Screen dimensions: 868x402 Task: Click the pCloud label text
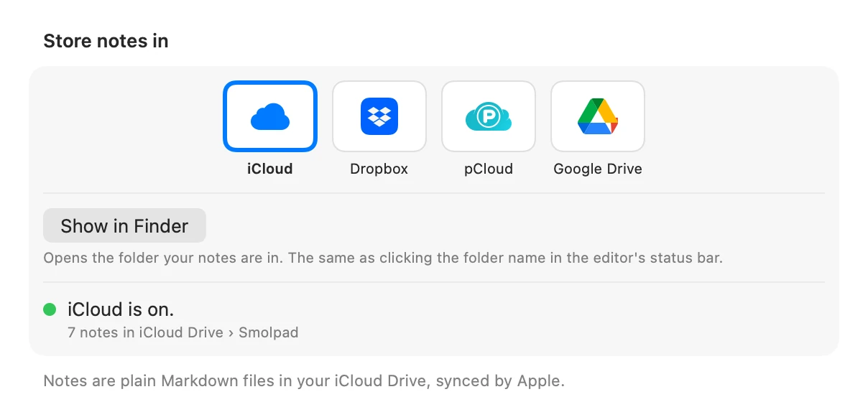click(x=489, y=169)
